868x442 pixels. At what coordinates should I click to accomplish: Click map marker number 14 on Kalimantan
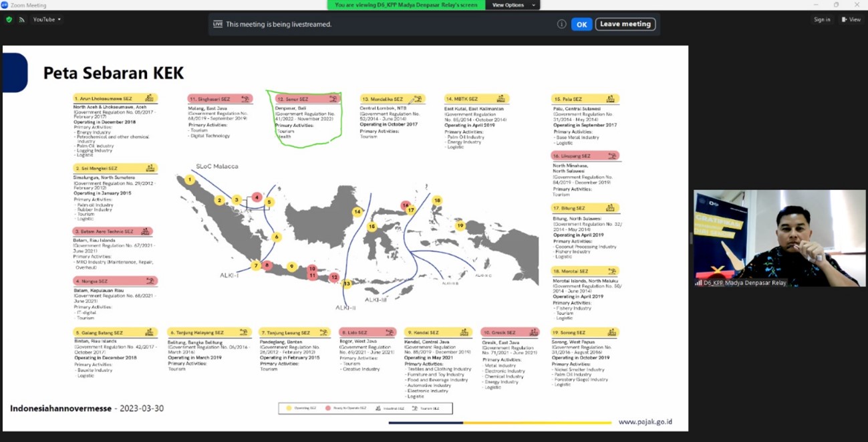[x=357, y=212]
